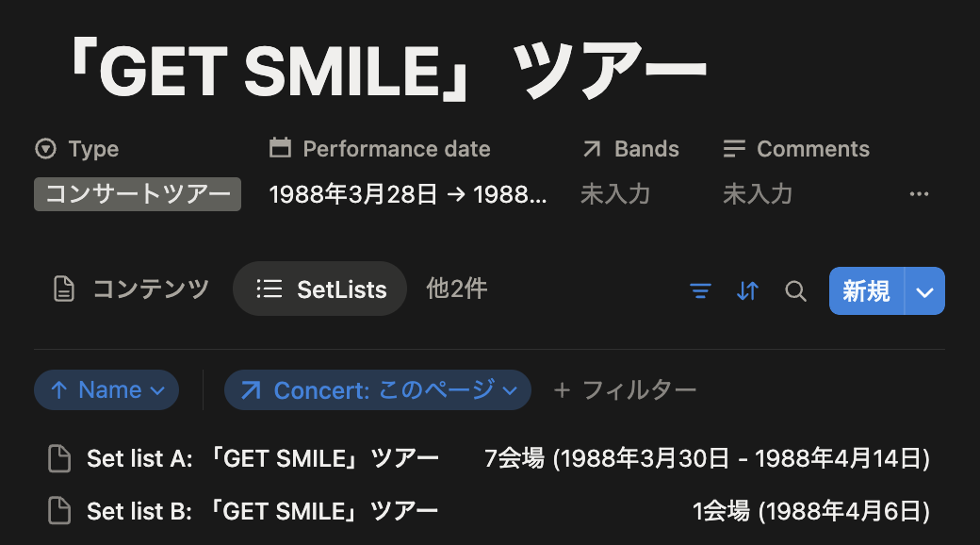Open the filter icon in database toolbar
The height and width of the screenshot is (545, 980).
point(700,291)
